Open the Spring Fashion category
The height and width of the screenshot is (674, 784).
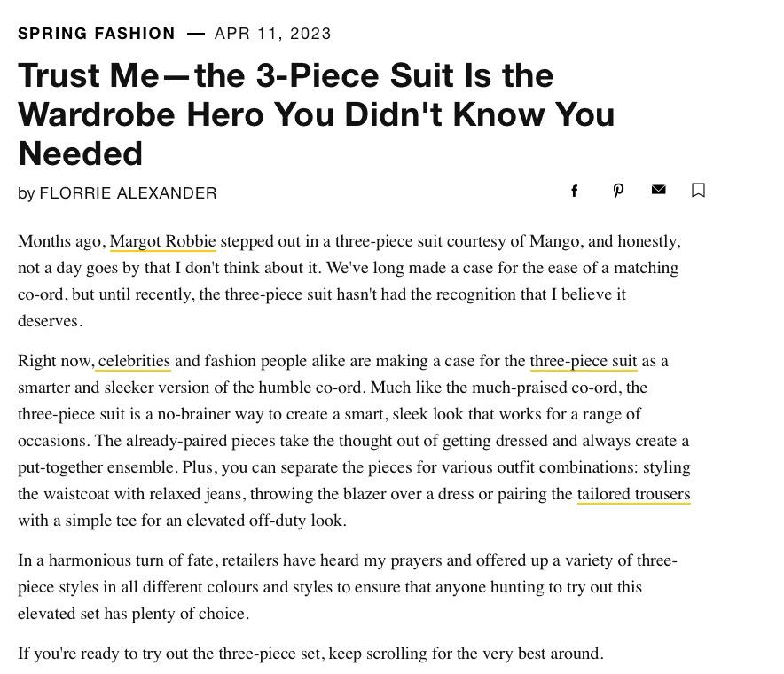97,34
